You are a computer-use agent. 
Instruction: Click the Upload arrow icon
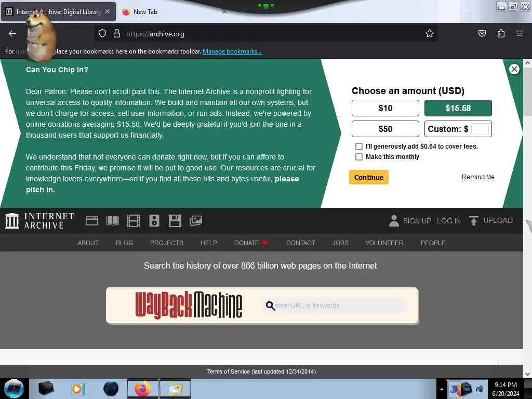474,221
